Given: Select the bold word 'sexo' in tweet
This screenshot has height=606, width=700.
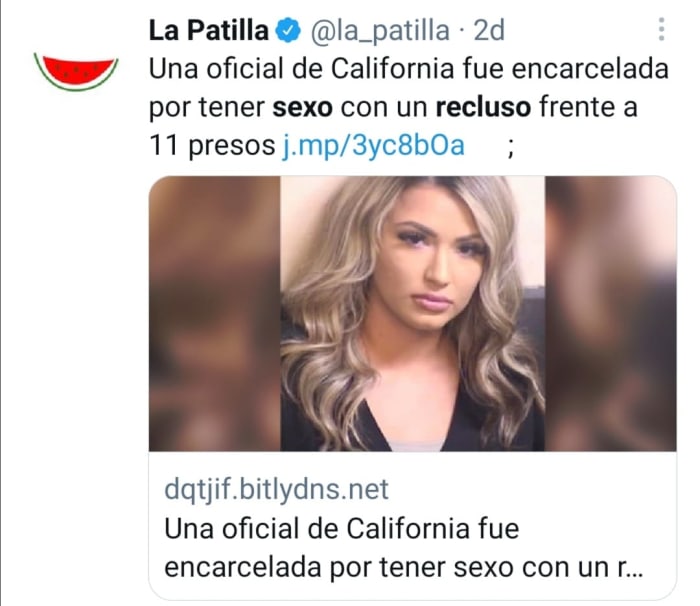Looking at the screenshot, I should [x=302, y=108].
